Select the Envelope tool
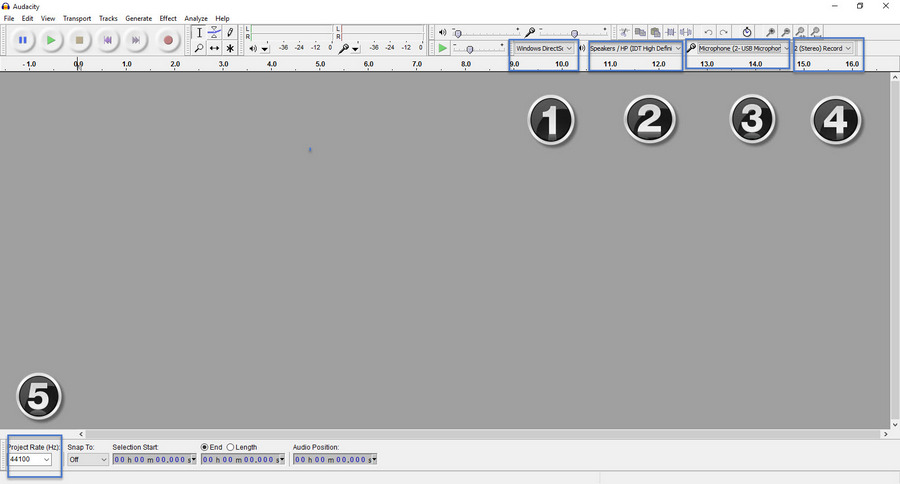Image resolution: width=900 pixels, height=484 pixels. 214,33
